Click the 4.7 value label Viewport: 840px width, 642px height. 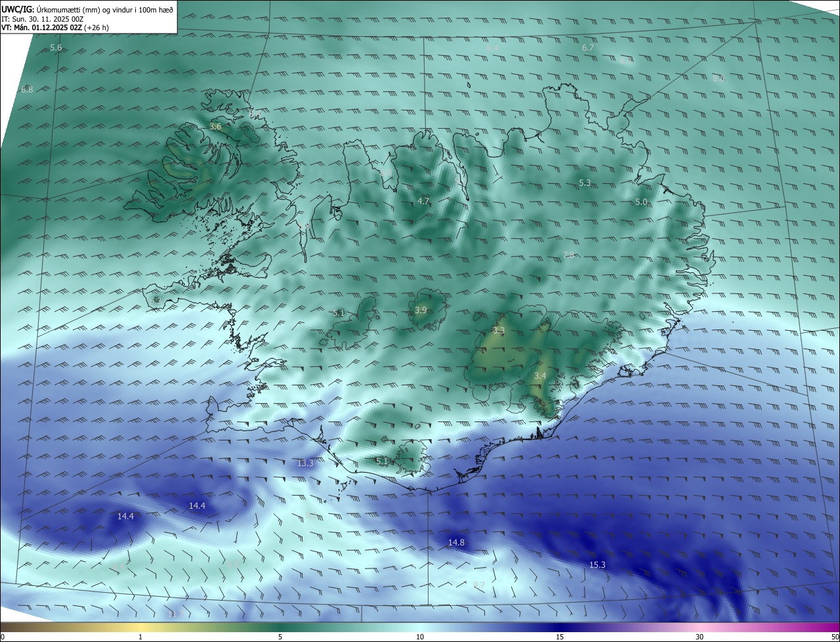(423, 201)
